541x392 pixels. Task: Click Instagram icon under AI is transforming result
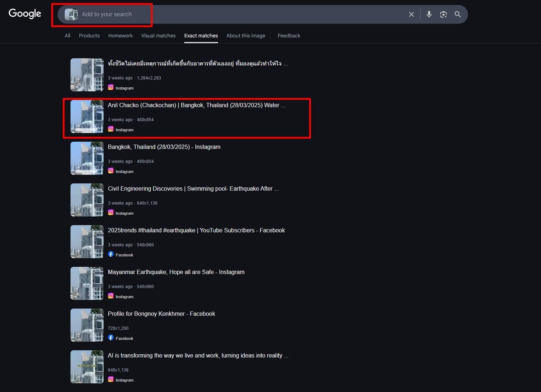click(x=111, y=379)
